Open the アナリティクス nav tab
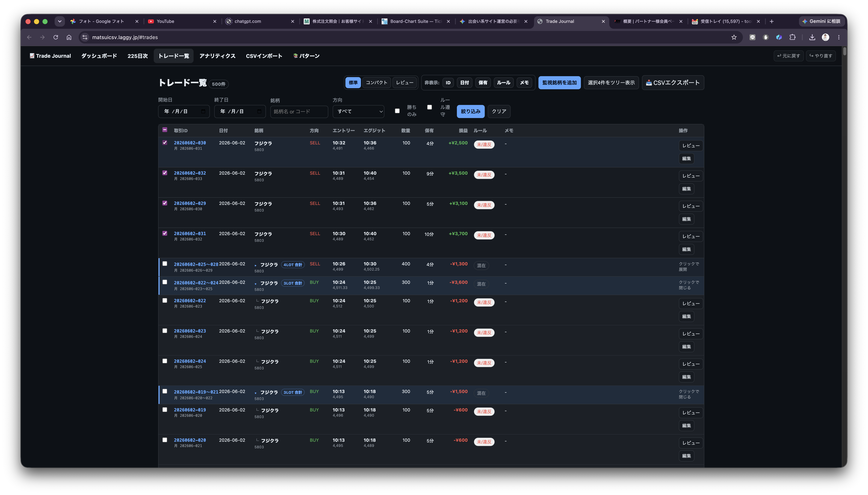The width and height of the screenshot is (868, 495). click(217, 56)
